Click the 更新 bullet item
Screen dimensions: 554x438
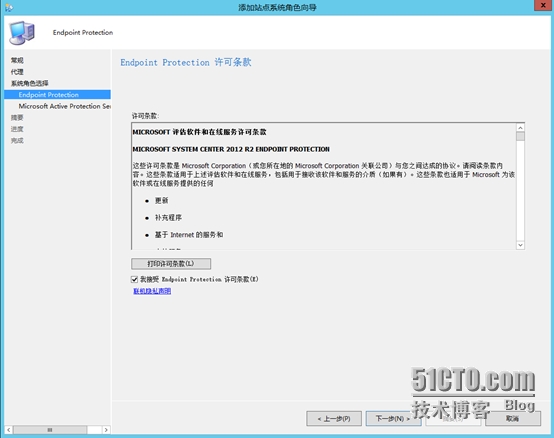[x=161, y=201]
